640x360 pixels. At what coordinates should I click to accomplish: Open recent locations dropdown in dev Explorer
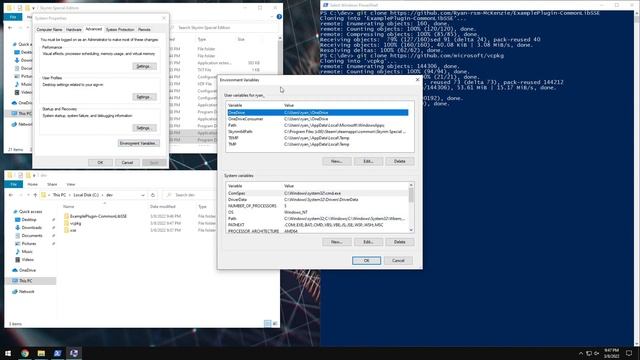27,195
